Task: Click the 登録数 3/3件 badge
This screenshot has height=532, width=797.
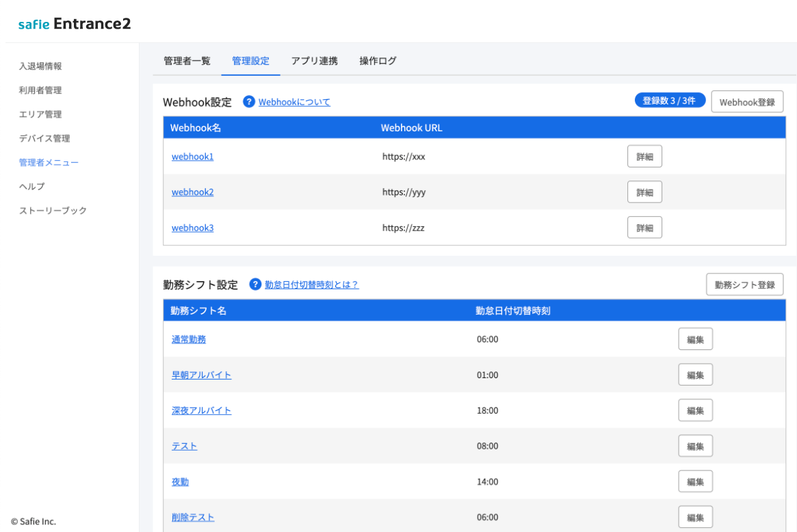Action: [670, 100]
